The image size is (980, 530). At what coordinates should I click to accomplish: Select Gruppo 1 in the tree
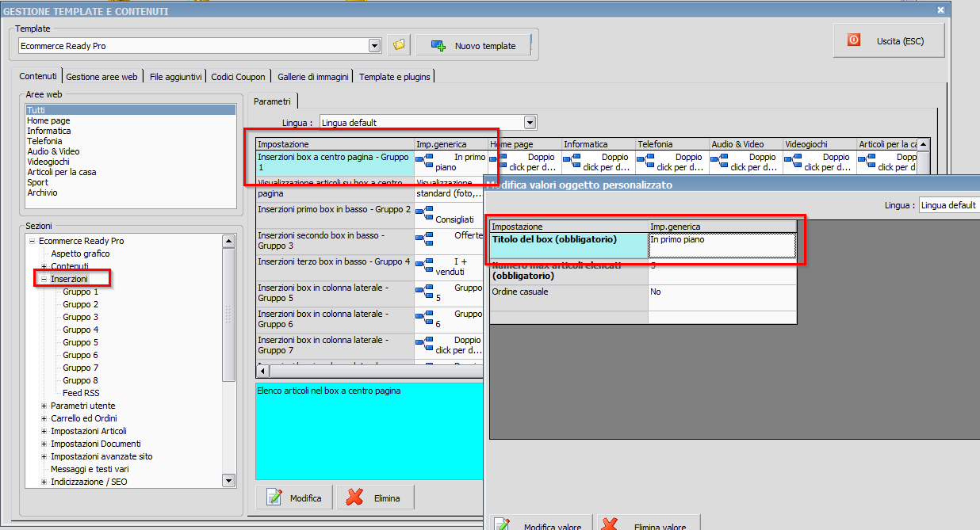coord(81,292)
